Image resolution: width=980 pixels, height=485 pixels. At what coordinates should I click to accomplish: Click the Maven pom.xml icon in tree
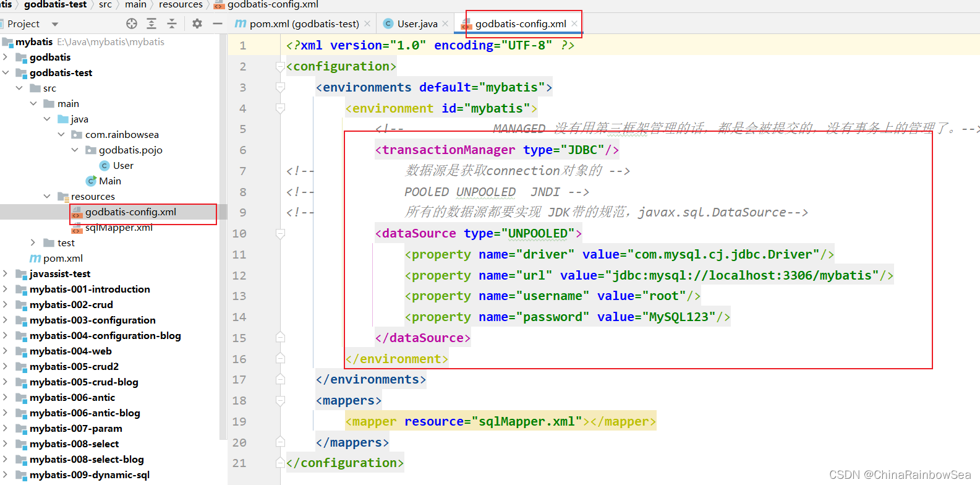click(x=35, y=258)
